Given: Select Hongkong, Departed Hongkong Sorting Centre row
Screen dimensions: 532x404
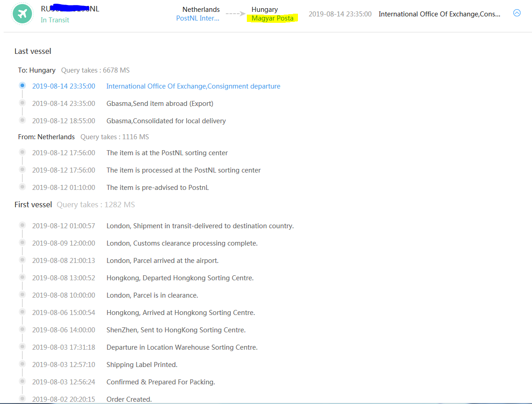Looking at the screenshot, I should [180, 278].
